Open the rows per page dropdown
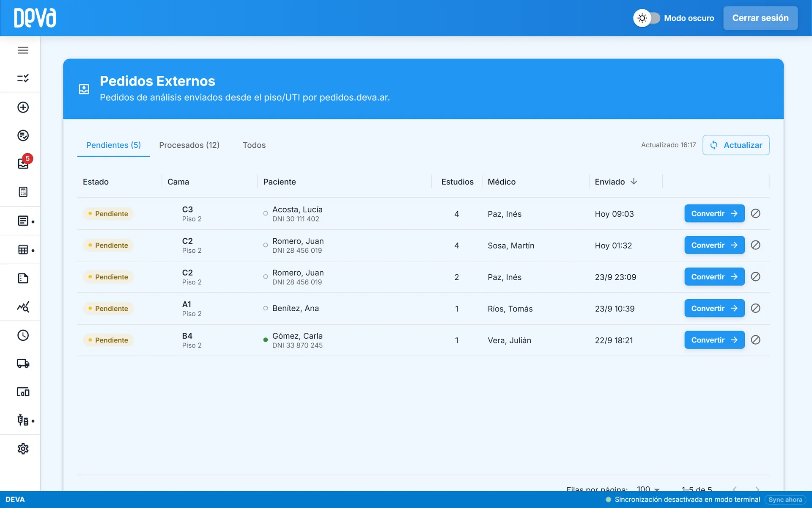The height and width of the screenshot is (508, 812). pyautogui.click(x=648, y=489)
